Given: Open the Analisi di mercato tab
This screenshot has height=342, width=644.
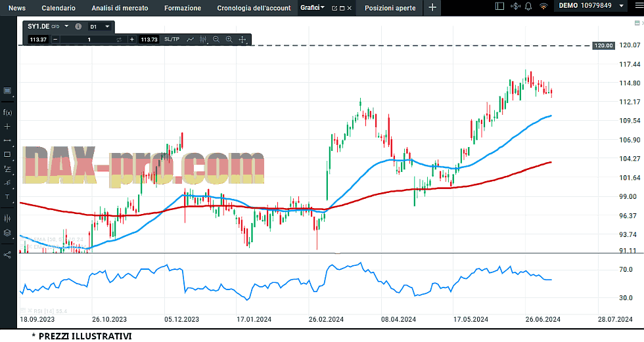Looking at the screenshot, I should point(120,8).
